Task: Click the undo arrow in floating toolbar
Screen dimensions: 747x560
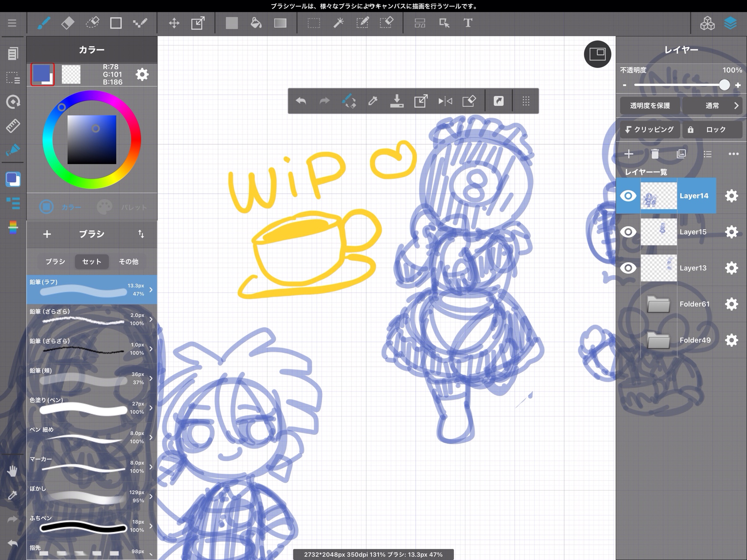Action: coord(301,101)
